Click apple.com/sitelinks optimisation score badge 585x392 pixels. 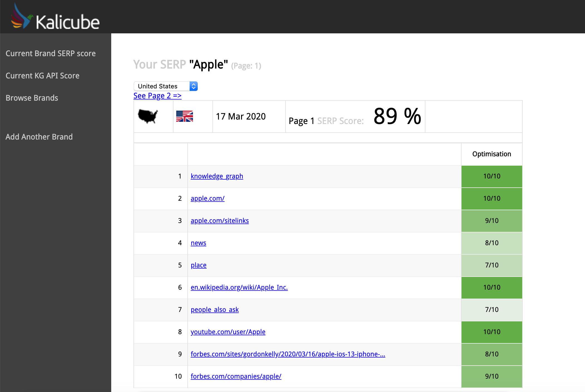tap(491, 220)
